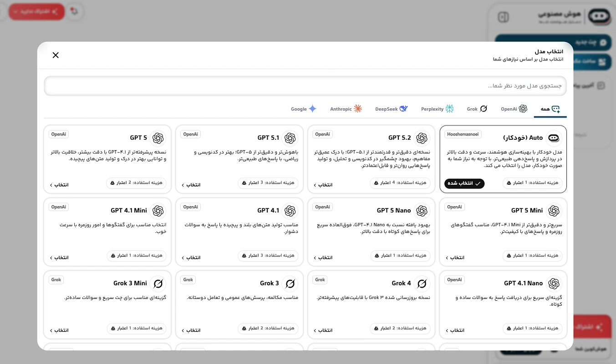Open the red subscription dropdown behind the dialog

point(36,11)
